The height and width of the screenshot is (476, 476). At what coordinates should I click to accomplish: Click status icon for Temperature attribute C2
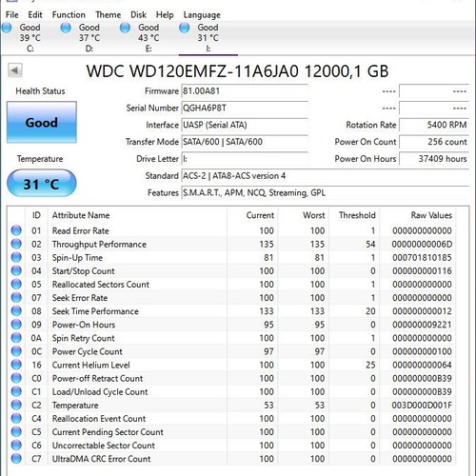(x=16, y=405)
